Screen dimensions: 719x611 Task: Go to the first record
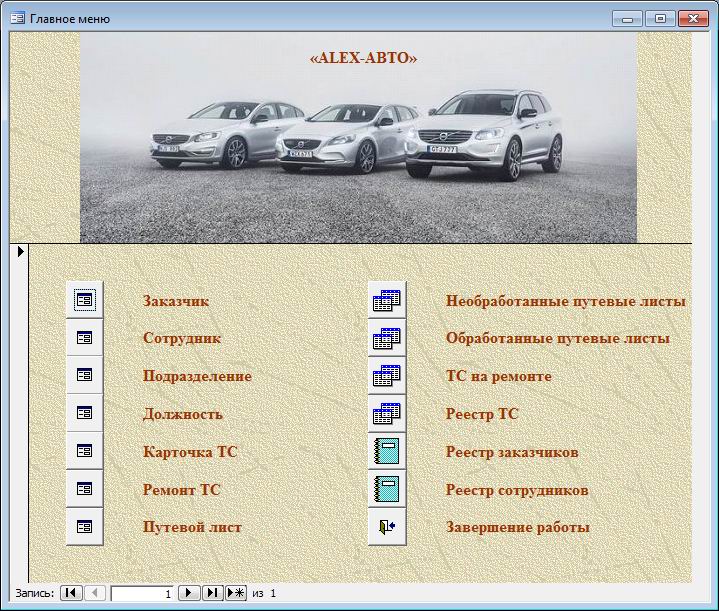[x=71, y=593]
